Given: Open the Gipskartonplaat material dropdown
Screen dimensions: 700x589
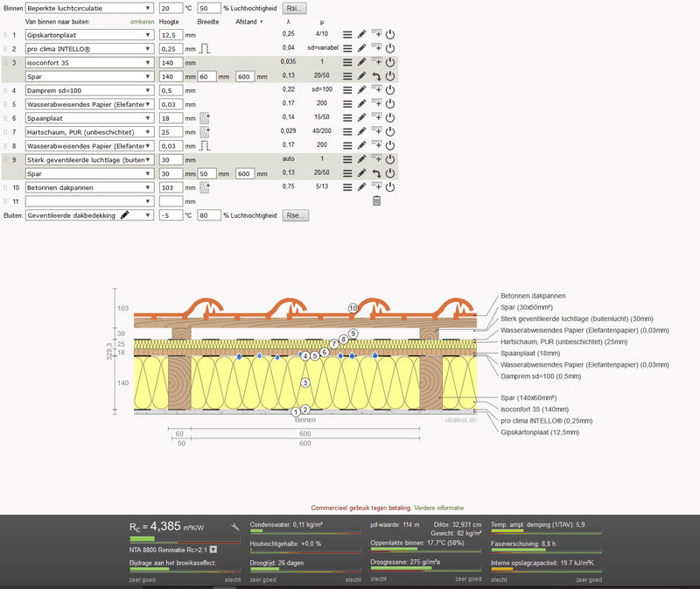Looking at the screenshot, I should 89,35.
